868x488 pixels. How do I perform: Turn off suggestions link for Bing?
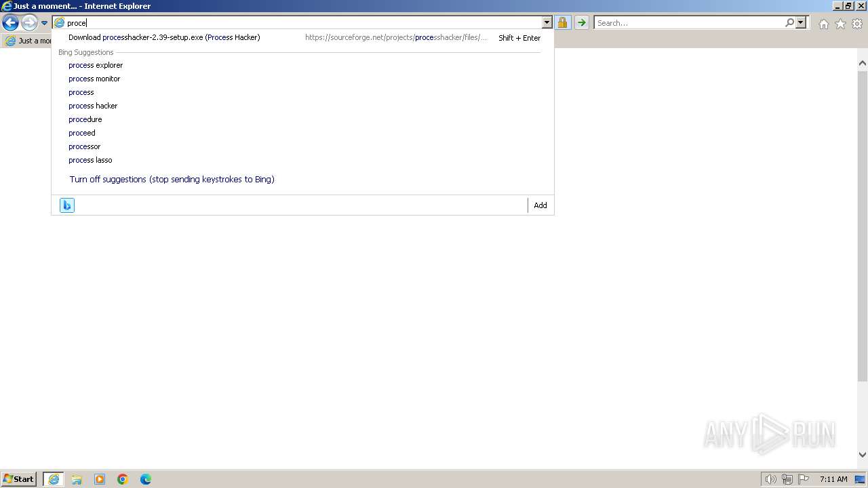pyautogui.click(x=172, y=180)
